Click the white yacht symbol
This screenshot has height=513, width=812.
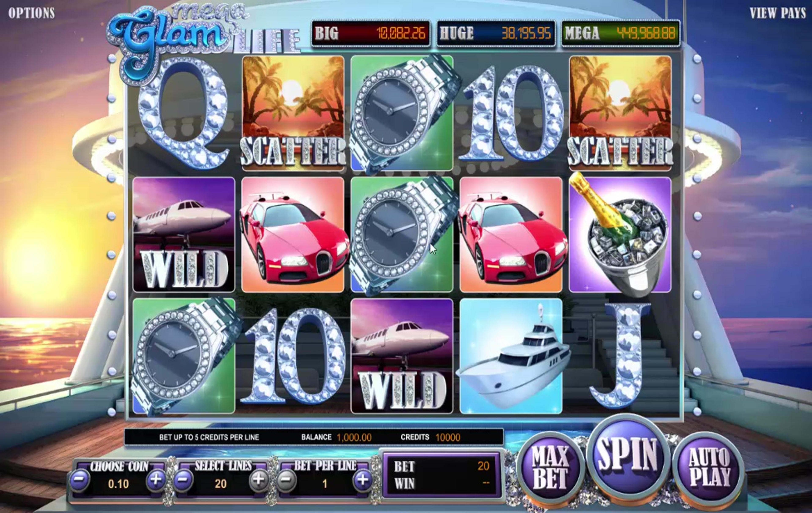tap(511, 356)
